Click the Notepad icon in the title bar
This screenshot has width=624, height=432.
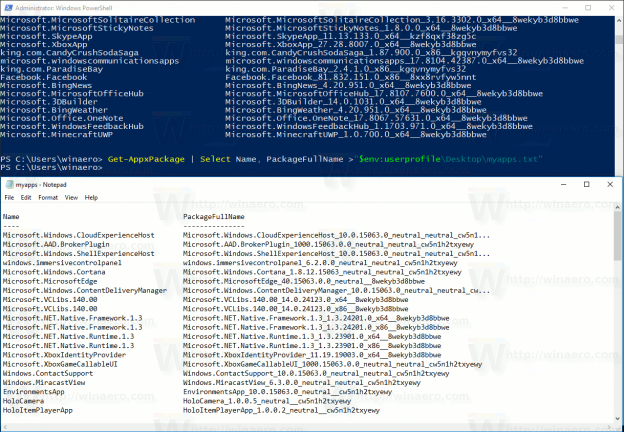click(9, 185)
